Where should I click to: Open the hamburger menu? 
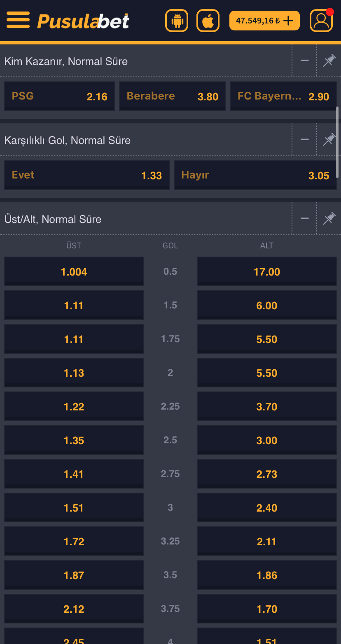[x=18, y=20]
